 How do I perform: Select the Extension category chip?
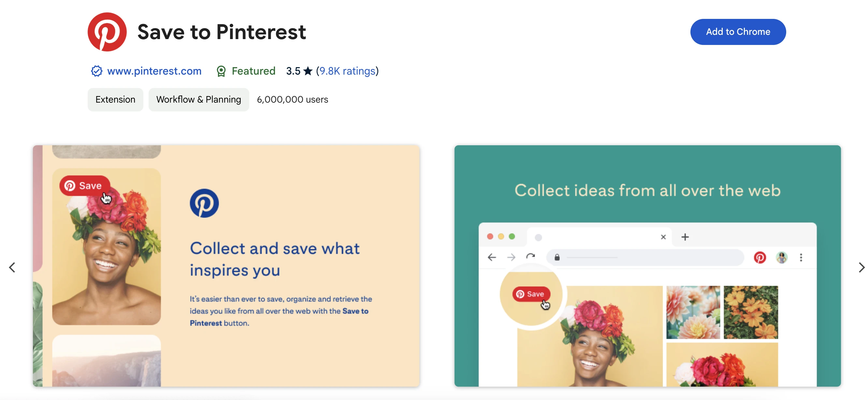point(115,100)
